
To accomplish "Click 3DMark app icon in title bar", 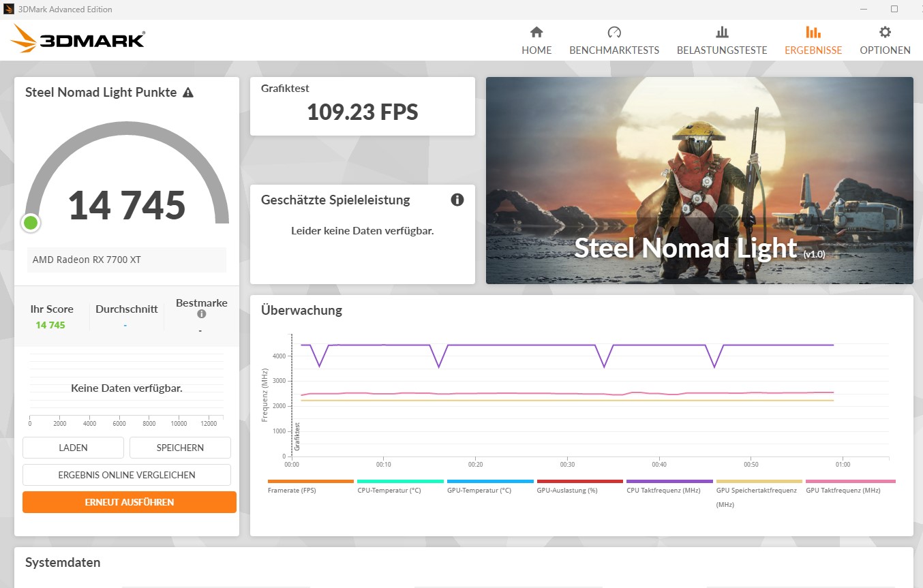I will tap(10, 10).
